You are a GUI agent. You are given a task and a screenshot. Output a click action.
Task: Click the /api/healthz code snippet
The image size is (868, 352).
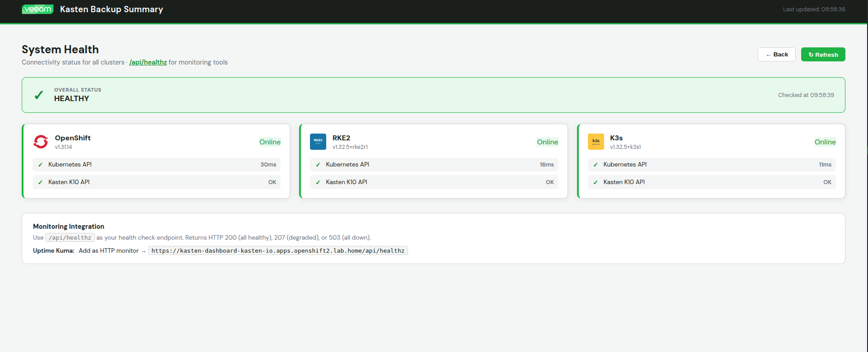[x=70, y=238]
